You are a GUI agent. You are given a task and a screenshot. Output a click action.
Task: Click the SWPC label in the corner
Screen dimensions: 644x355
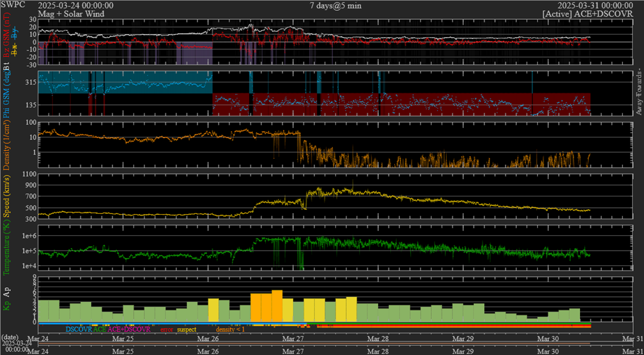11,5
